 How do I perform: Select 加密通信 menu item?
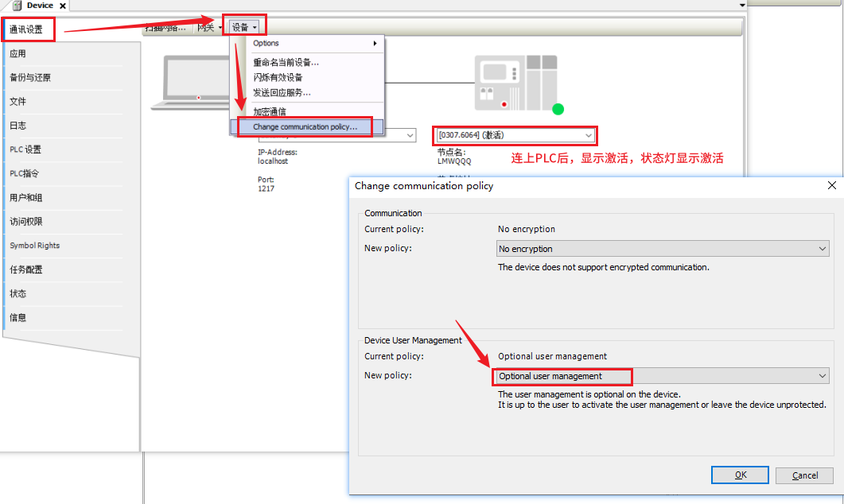coord(270,112)
